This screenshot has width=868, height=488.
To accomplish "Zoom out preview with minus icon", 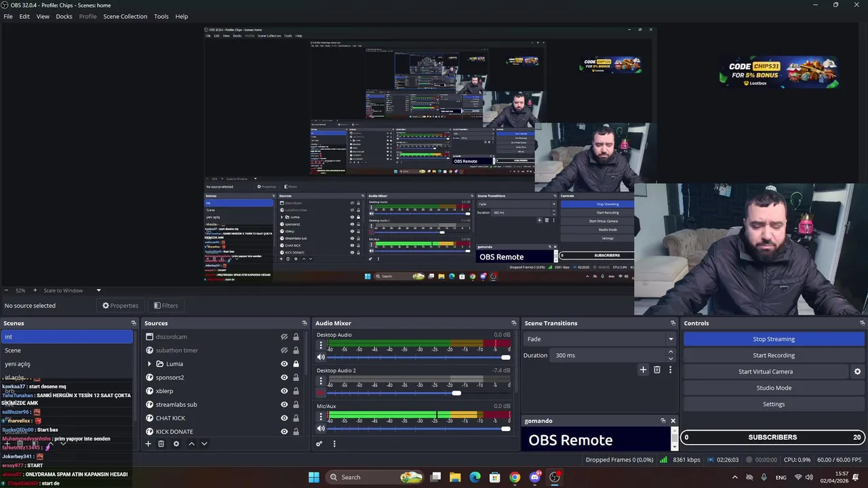I will coord(5,290).
